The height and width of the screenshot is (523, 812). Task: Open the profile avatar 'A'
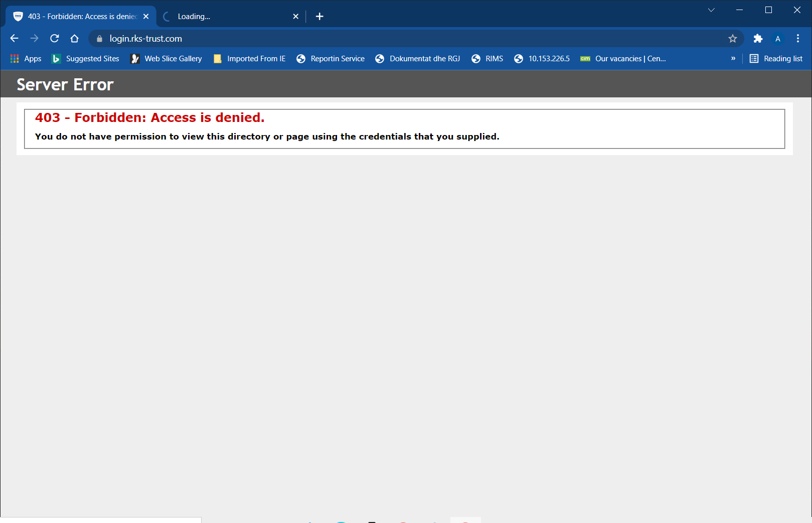point(778,39)
